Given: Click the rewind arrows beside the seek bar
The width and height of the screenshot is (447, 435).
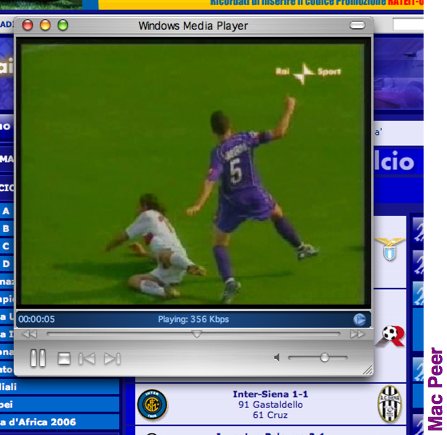Looking at the screenshot, I should pyautogui.click(x=30, y=334).
